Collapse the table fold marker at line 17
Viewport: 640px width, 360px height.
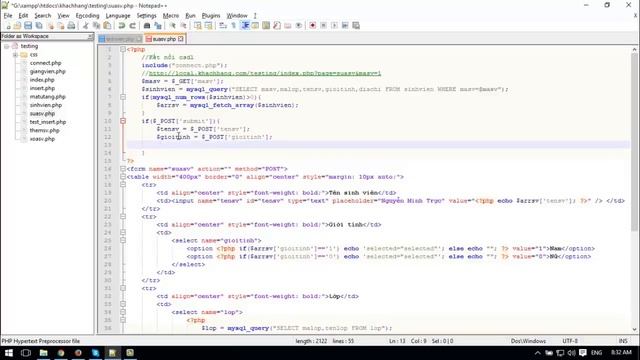click(122, 177)
